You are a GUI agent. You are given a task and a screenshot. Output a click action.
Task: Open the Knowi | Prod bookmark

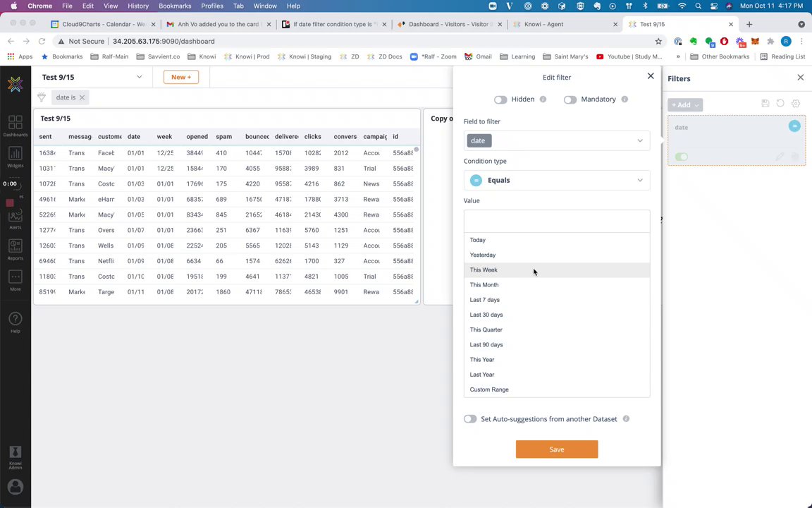point(247,56)
